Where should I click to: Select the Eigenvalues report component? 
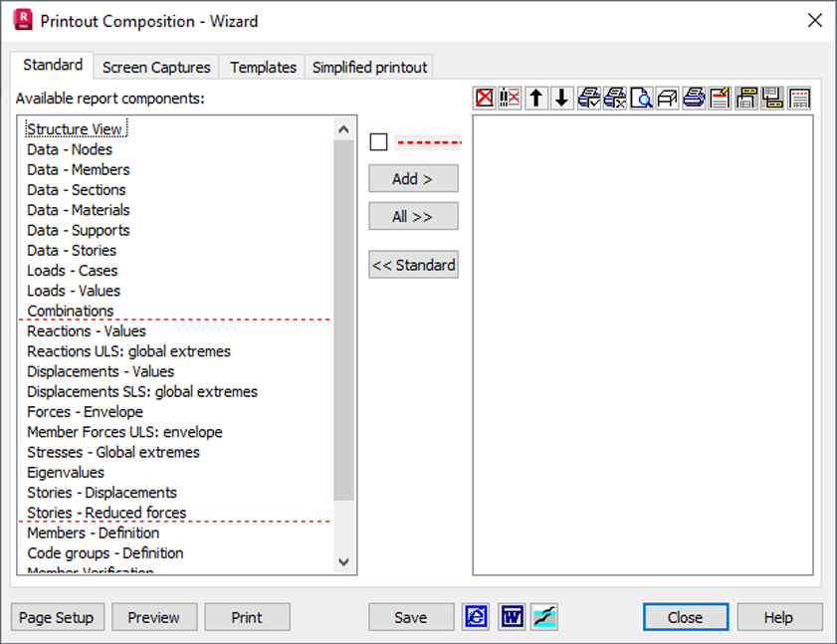tap(65, 472)
